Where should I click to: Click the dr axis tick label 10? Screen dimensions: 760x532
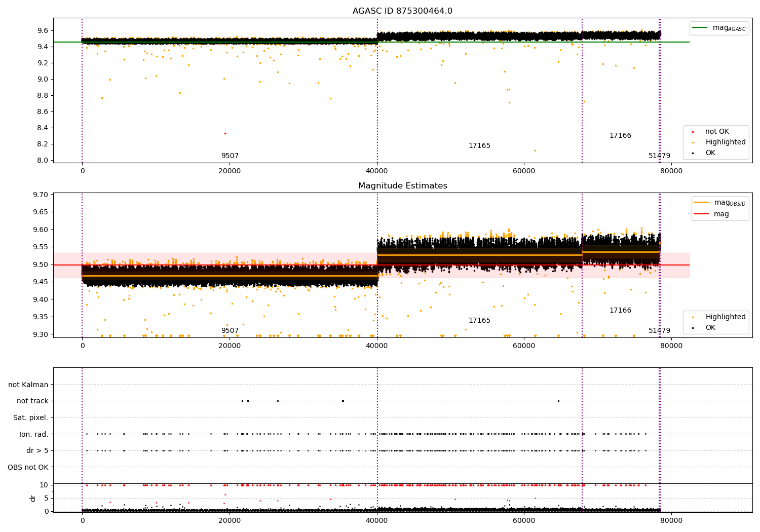[44, 485]
